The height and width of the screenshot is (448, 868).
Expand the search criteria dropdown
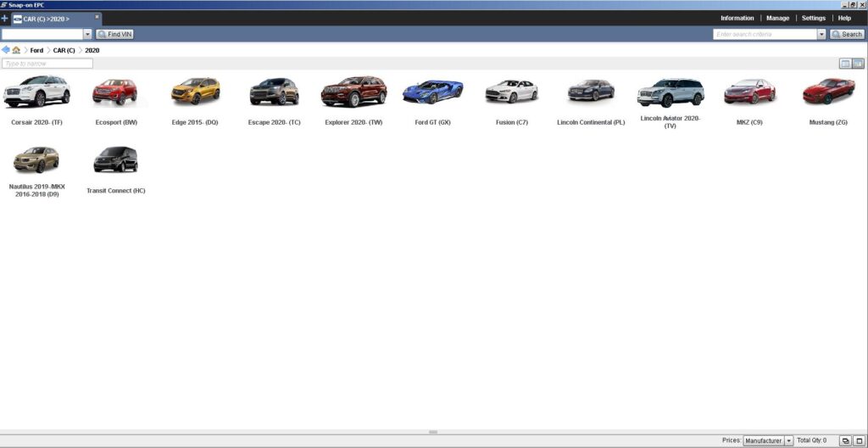[821, 34]
